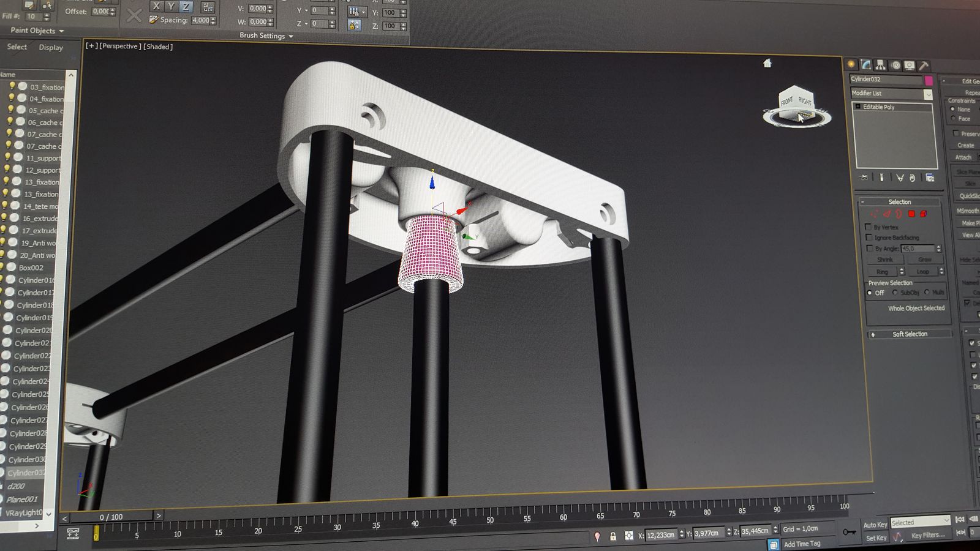Click the X coordinate field 12,233cm

pyautogui.click(x=661, y=534)
